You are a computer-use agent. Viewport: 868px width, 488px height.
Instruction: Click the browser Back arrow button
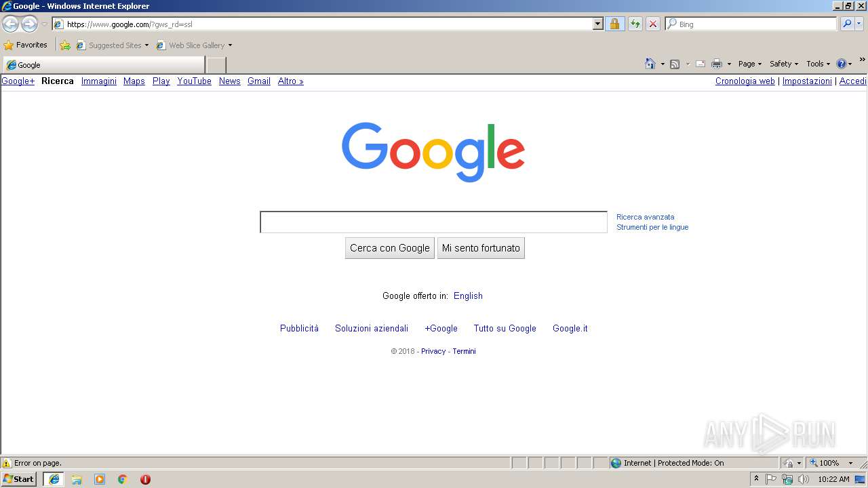click(10, 24)
